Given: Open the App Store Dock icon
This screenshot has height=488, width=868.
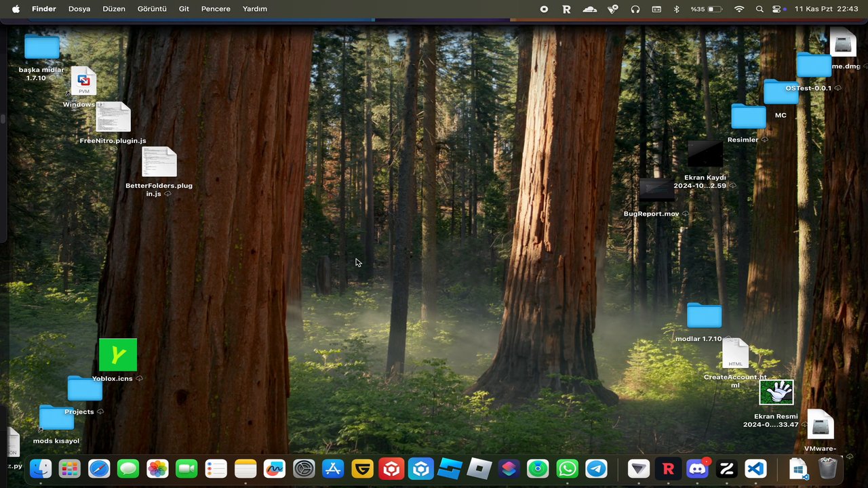Looking at the screenshot, I should pos(333,468).
